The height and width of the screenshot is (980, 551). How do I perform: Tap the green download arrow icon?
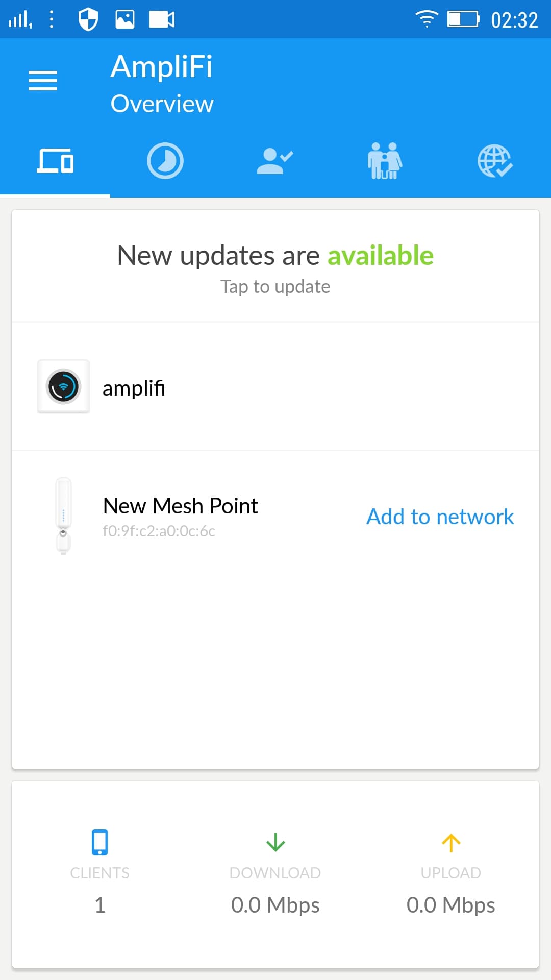pyautogui.click(x=275, y=842)
